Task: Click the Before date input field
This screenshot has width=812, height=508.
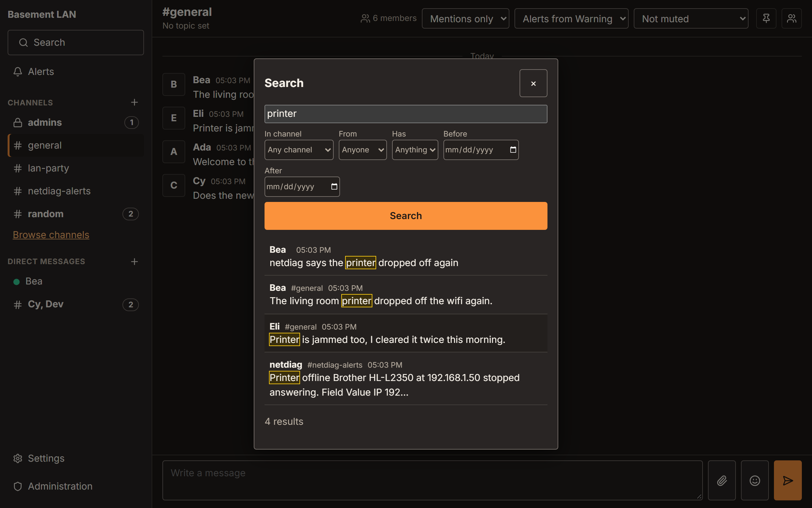Action: (481, 150)
